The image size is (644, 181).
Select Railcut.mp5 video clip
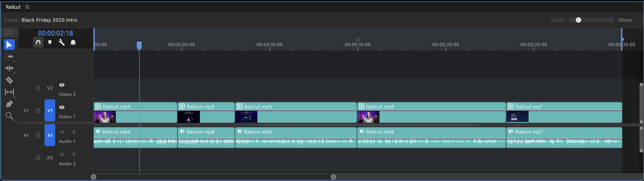(296, 112)
